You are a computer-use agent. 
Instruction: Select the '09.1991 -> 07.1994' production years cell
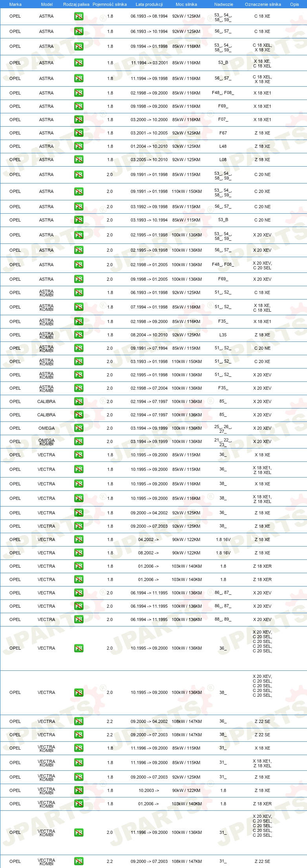(149, 348)
